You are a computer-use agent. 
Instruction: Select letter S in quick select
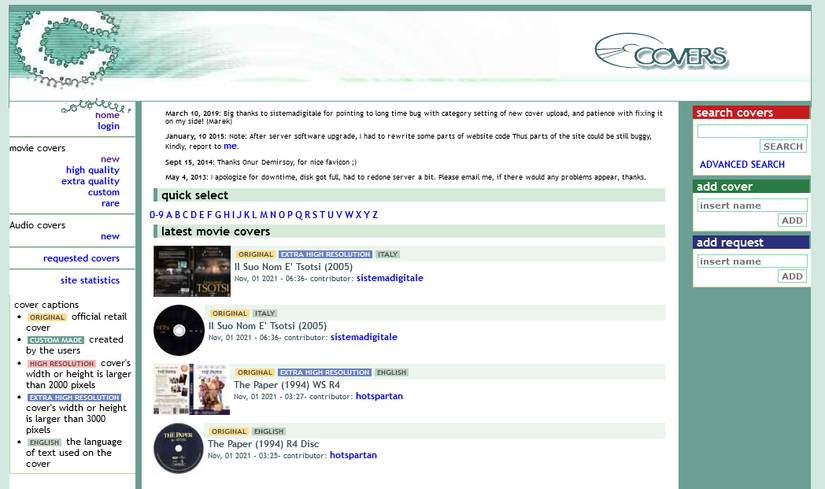coord(315,215)
